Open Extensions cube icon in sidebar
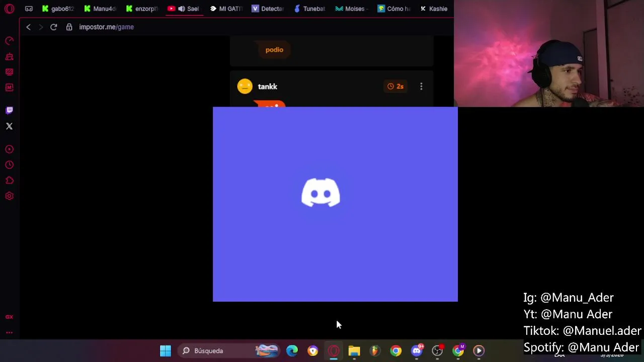The width and height of the screenshot is (644, 362). [x=9, y=180]
